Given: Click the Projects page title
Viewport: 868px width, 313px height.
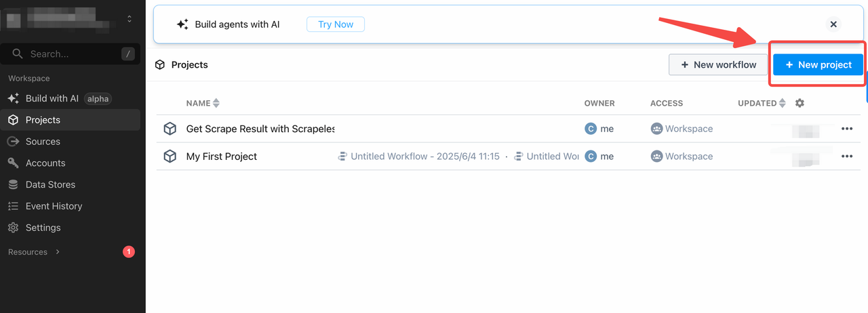Looking at the screenshot, I should point(189,65).
